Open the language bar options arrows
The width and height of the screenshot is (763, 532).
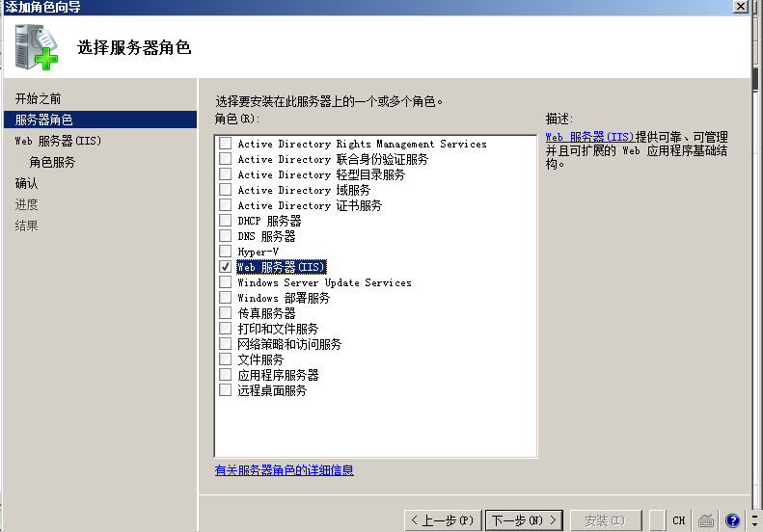tap(754, 520)
